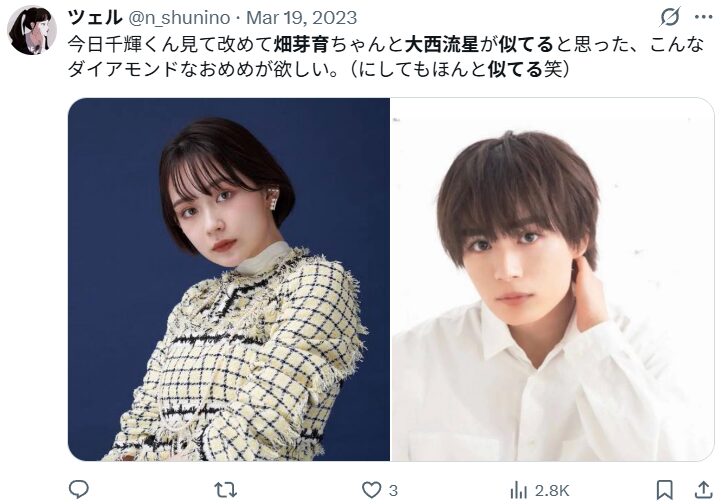This screenshot has height=504, width=728.
Task: Click the bolded 畑芽育 keyword in tweet
Action: point(302,45)
